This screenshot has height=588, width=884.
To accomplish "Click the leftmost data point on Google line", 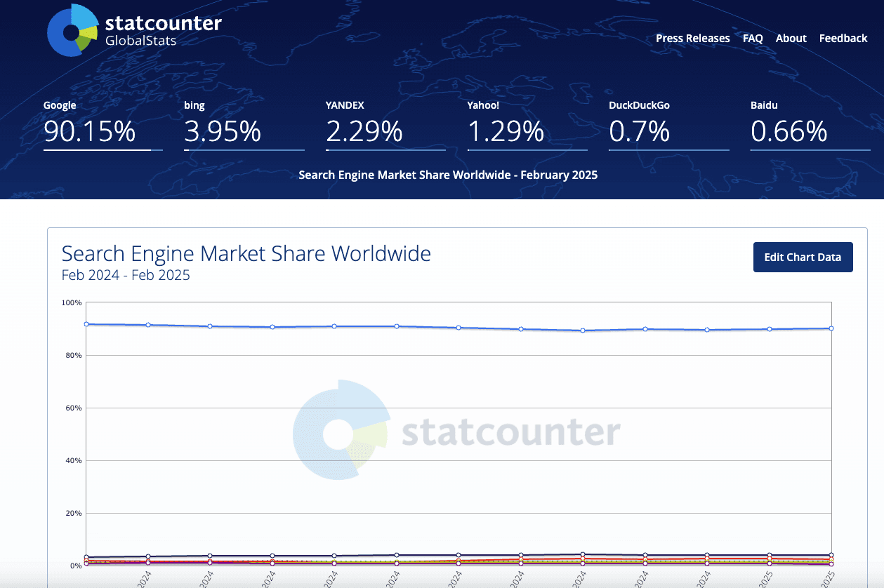I will (x=86, y=324).
